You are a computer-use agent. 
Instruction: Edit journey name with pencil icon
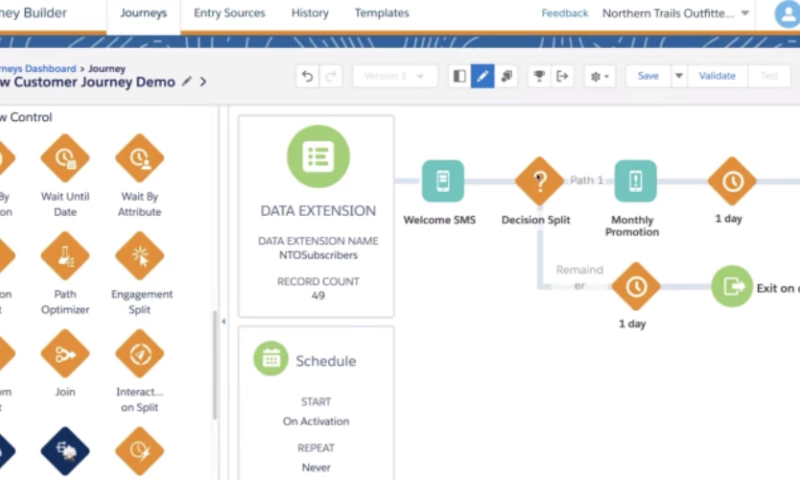(187, 81)
